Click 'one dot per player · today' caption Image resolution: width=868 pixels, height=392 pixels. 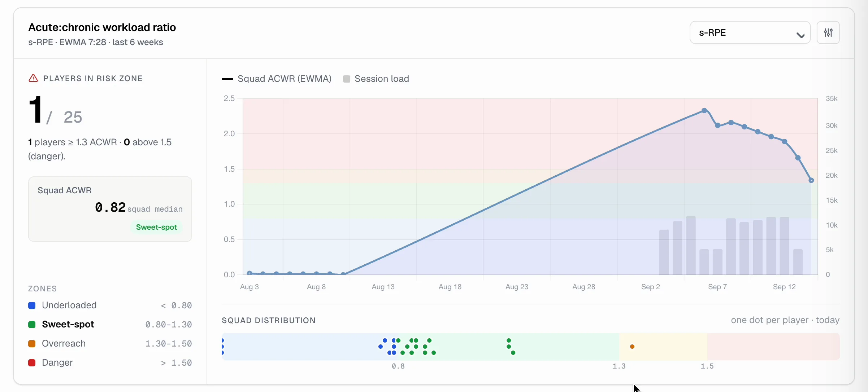pyautogui.click(x=785, y=320)
